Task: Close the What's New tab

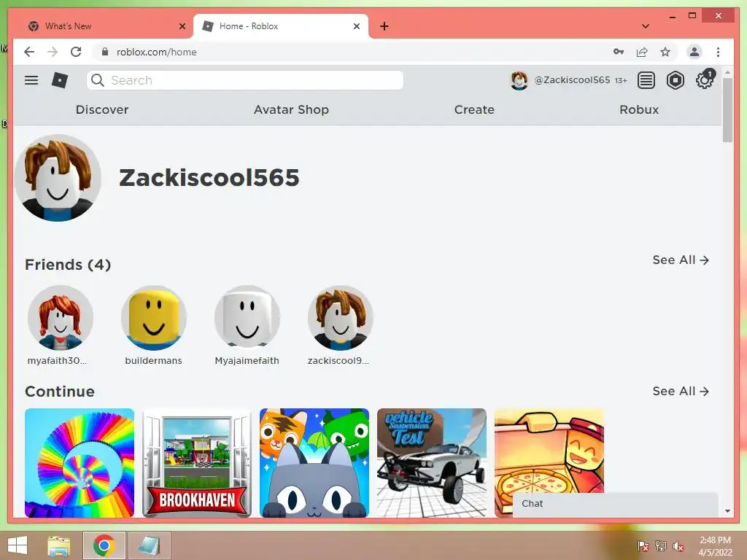Action: (x=182, y=26)
